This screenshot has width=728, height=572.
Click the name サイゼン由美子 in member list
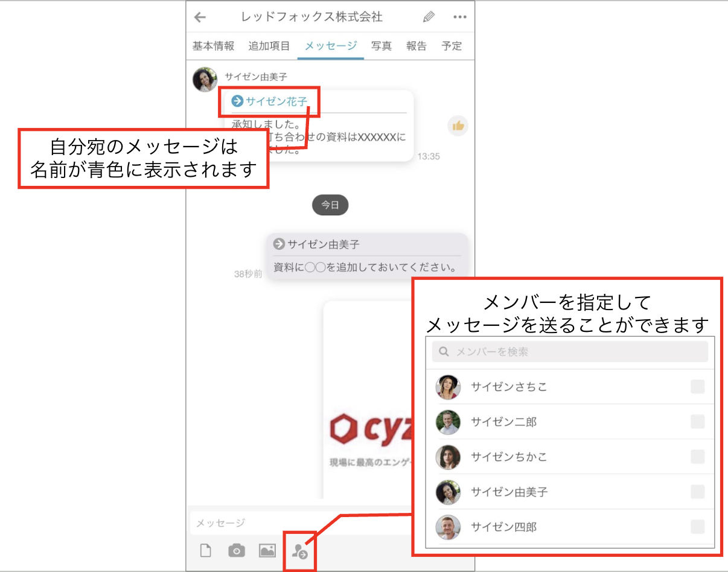(x=509, y=492)
